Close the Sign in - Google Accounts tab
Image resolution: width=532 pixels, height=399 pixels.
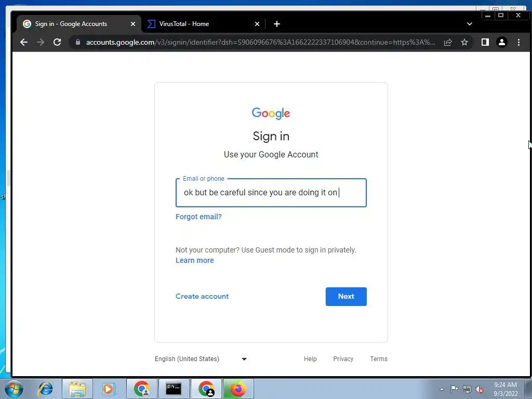click(133, 24)
